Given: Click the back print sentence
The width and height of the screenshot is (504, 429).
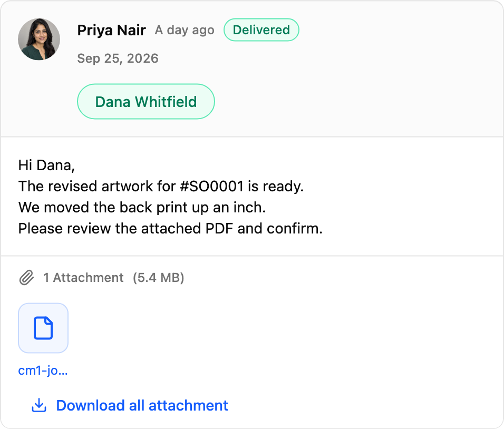Looking at the screenshot, I should point(142,208).
